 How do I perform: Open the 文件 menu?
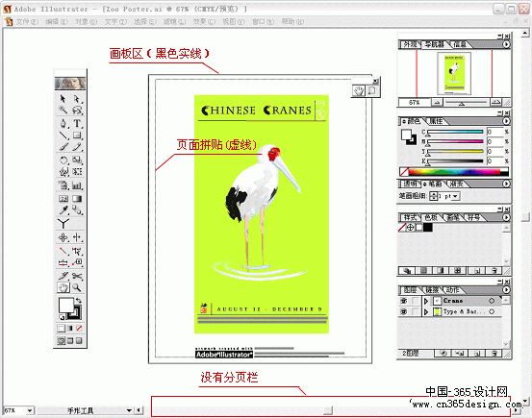[27, 22]
